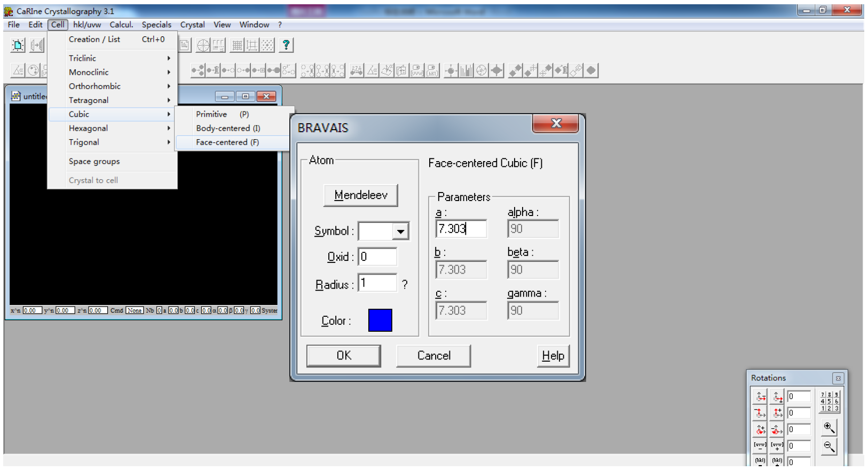The image size is (868, 471).
Task: Close the Rotations panel
Action: (838, 378)
